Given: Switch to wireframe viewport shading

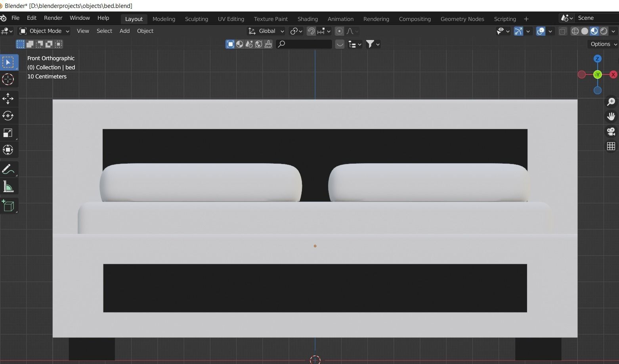Looking at the screenshot, I should (x=575, y=31).
